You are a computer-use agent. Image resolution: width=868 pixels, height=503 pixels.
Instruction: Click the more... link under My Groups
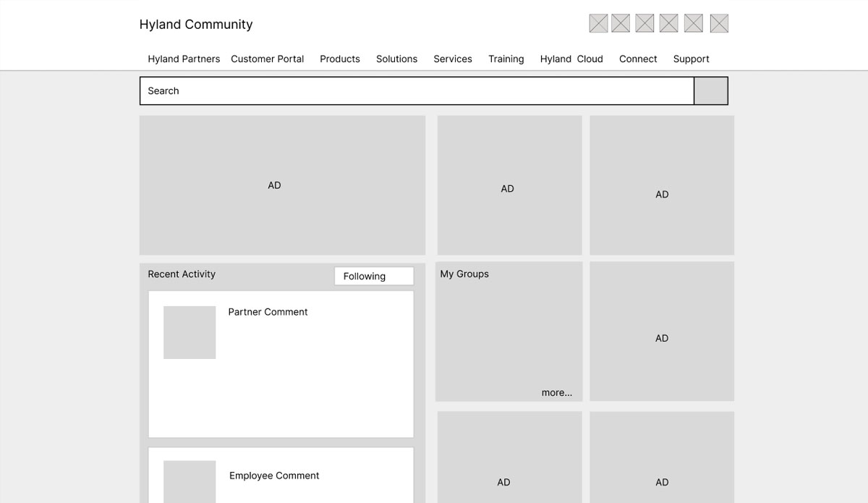pos(556,392)
